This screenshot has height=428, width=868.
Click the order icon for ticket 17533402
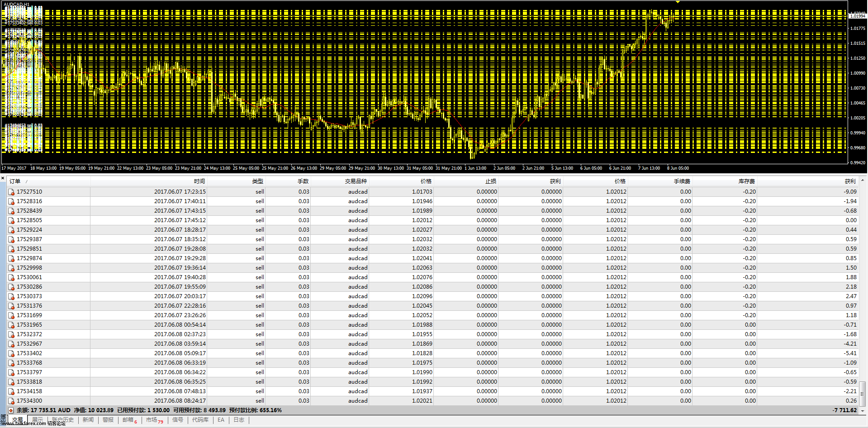pyautogui.click(x=11, y=353)
